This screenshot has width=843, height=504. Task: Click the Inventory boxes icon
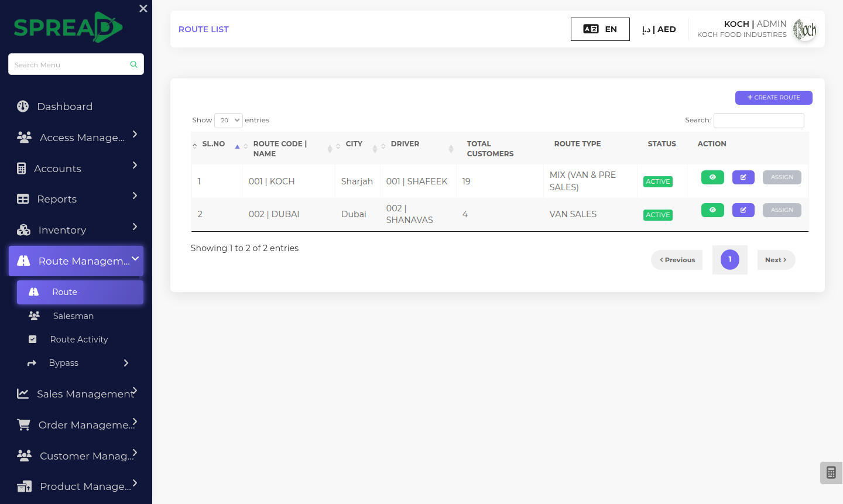[23, 230]
